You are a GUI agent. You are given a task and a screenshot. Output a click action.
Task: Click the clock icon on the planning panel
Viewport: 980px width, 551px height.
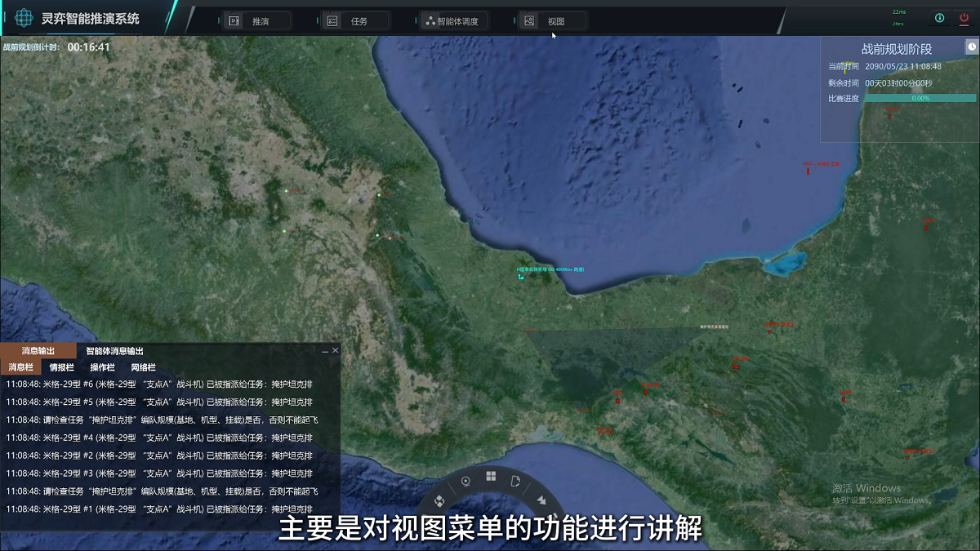pos(972,47)
